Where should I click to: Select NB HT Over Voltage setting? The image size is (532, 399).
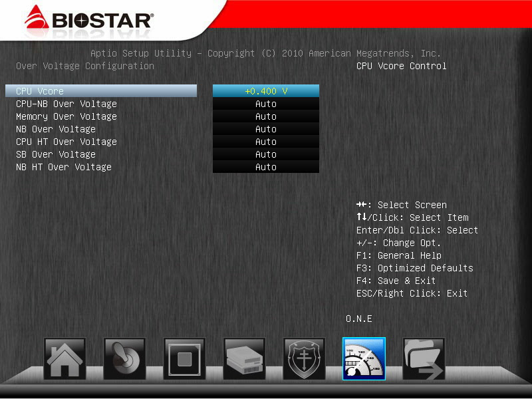(64, 167)
